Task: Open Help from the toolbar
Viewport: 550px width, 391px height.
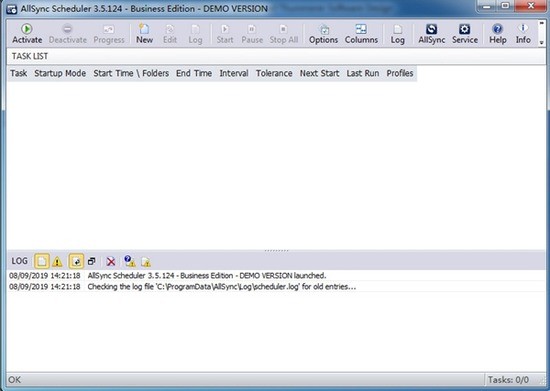Action: click(497, 34)
